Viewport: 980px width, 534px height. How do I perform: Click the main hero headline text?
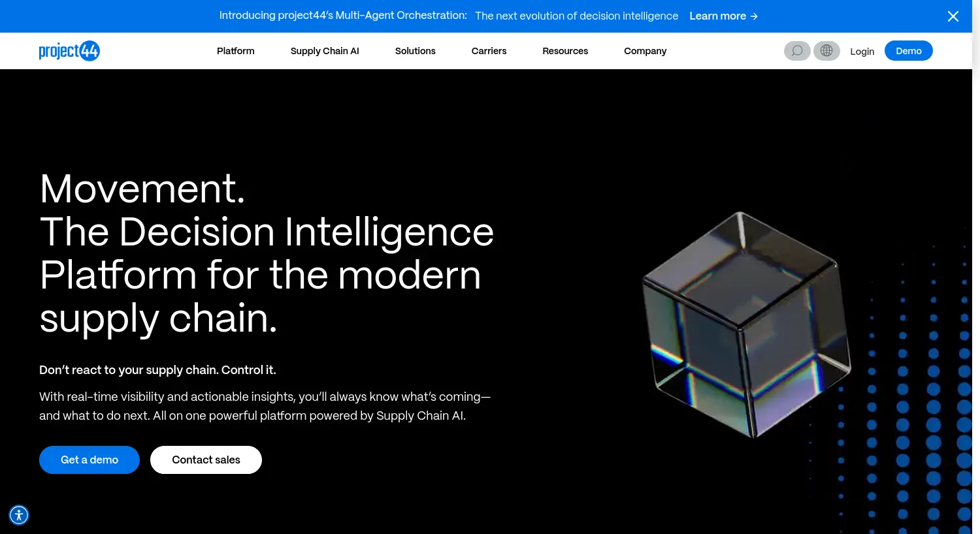point(267,253)
